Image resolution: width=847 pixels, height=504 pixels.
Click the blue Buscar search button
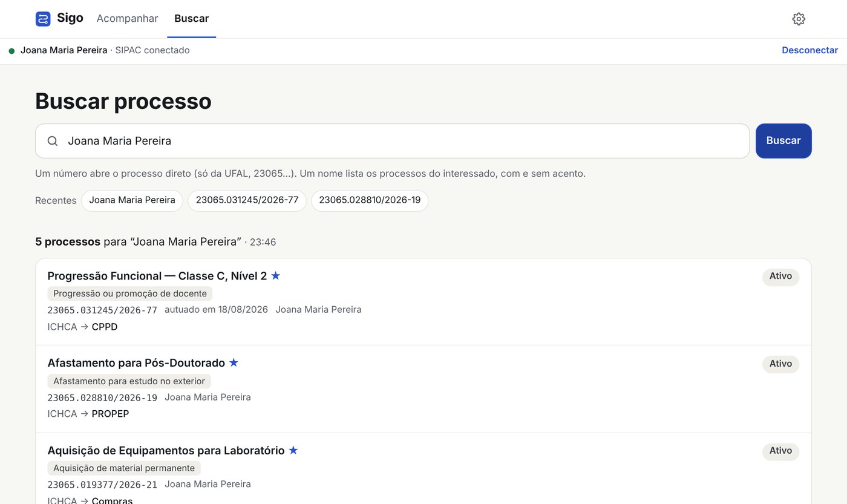point(783,141)
